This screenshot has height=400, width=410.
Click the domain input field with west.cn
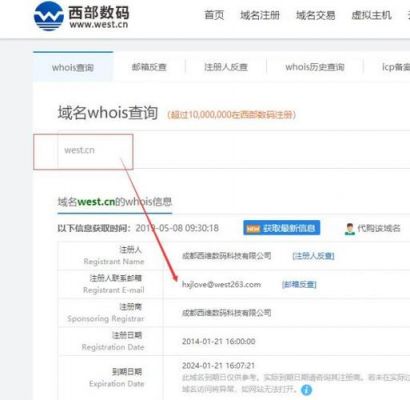coord(233,150)
